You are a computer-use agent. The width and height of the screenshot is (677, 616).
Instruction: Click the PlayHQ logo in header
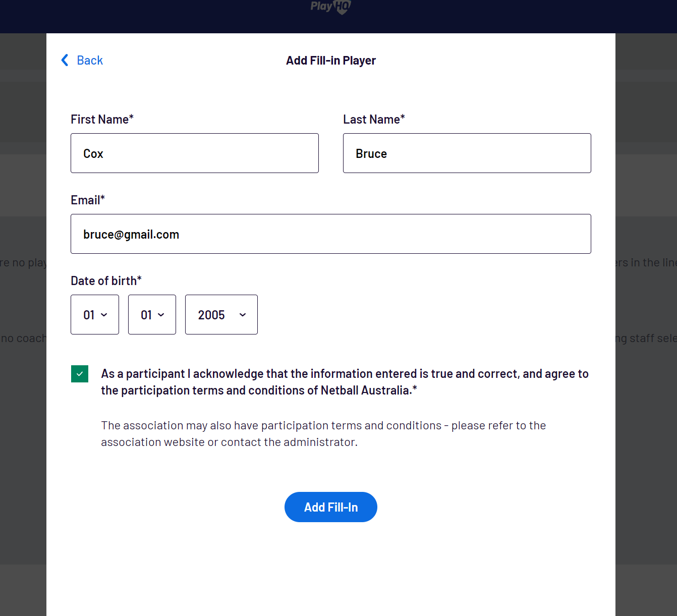[x=331, y=7]
